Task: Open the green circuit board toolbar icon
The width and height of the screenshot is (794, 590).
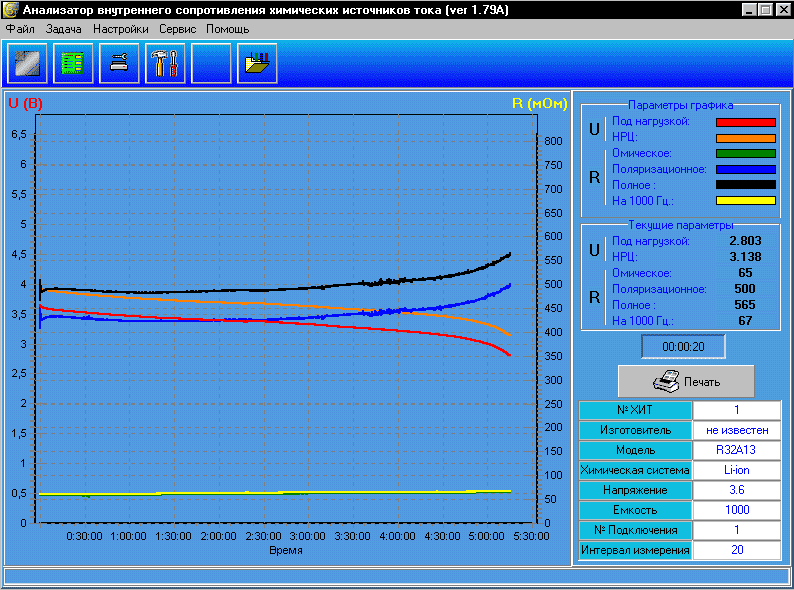Action: [73, 63]
